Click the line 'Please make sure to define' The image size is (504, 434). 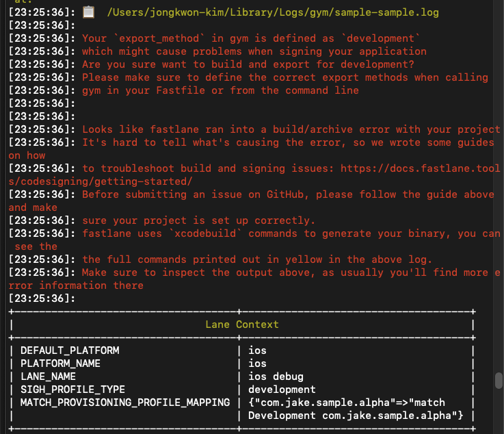point(285,77)
